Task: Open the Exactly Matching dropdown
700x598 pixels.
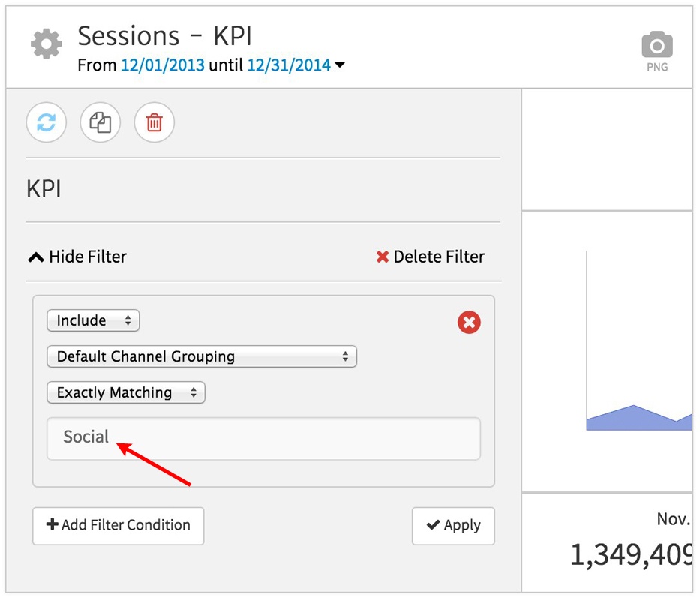Action: pos(125,392)
